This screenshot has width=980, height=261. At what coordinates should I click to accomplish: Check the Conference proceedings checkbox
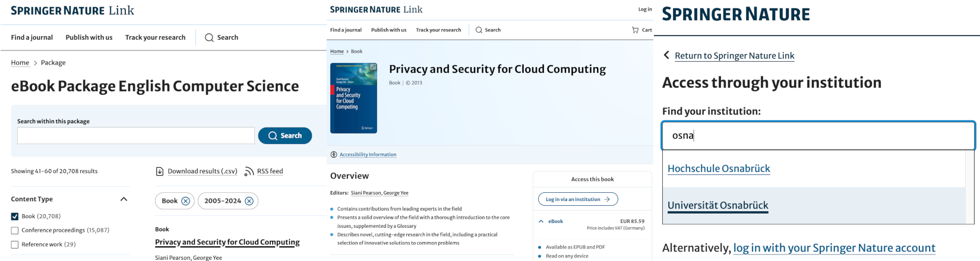click(15, 230)
